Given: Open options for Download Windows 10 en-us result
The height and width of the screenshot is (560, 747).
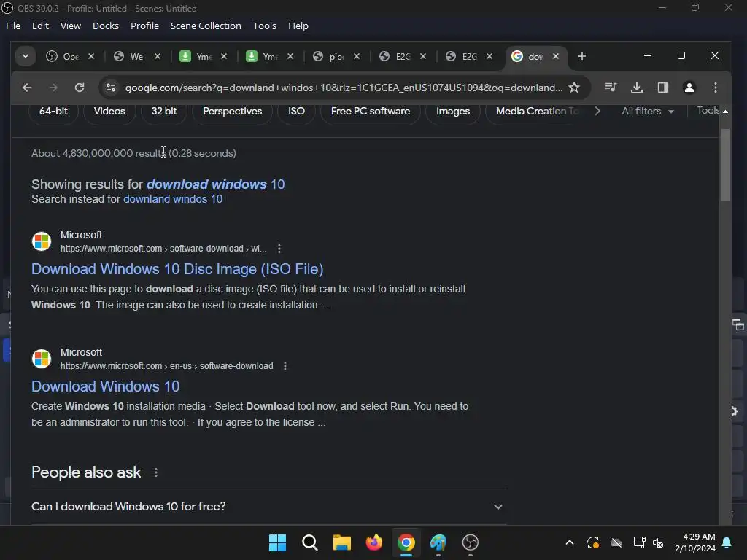Looking at the screenshot, I should pos(285,366).
